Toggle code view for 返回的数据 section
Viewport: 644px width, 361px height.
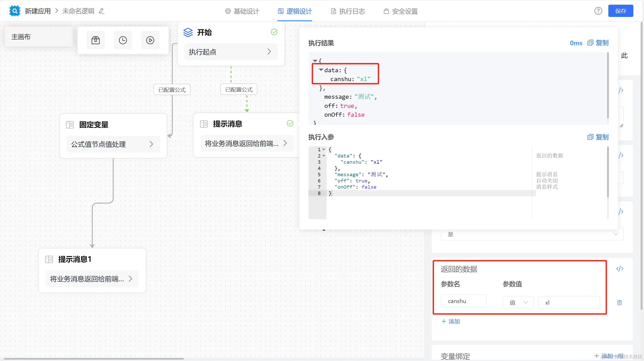pos(620,269)
